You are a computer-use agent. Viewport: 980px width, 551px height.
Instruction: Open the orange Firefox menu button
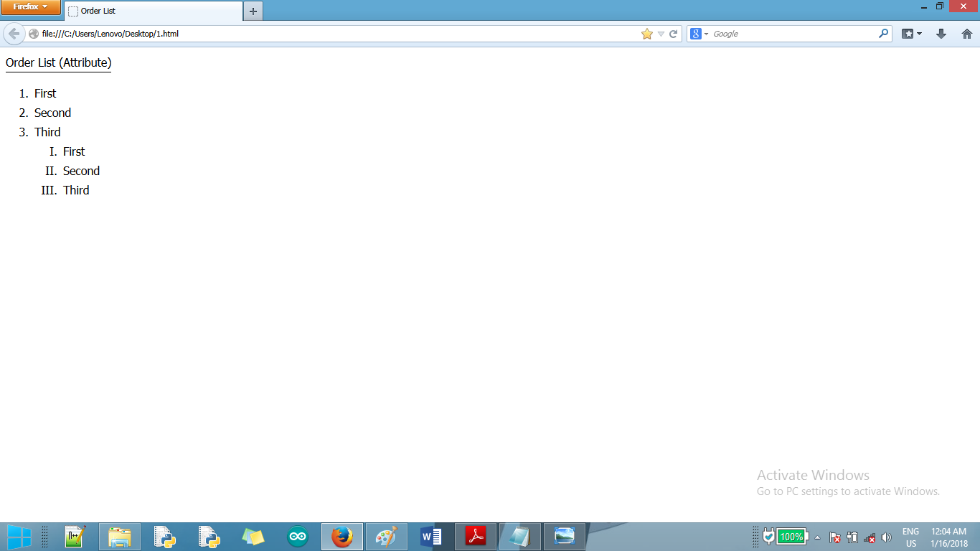30,7
